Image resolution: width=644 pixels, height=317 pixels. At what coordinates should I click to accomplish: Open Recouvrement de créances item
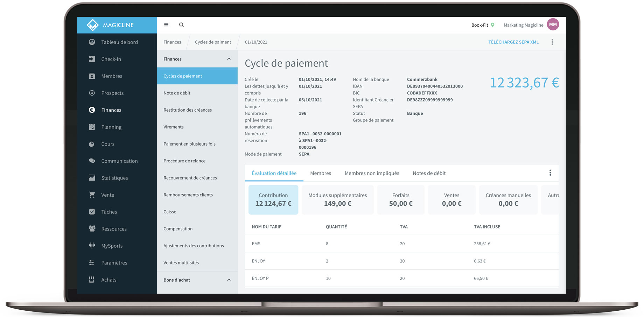[197, 178]
